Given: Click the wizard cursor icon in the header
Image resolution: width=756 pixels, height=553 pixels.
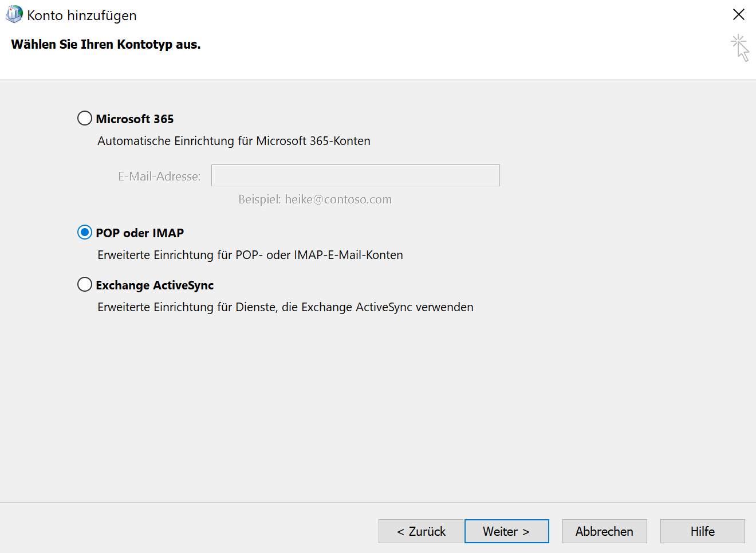Looking at the screenshot, I should (740, 48).
